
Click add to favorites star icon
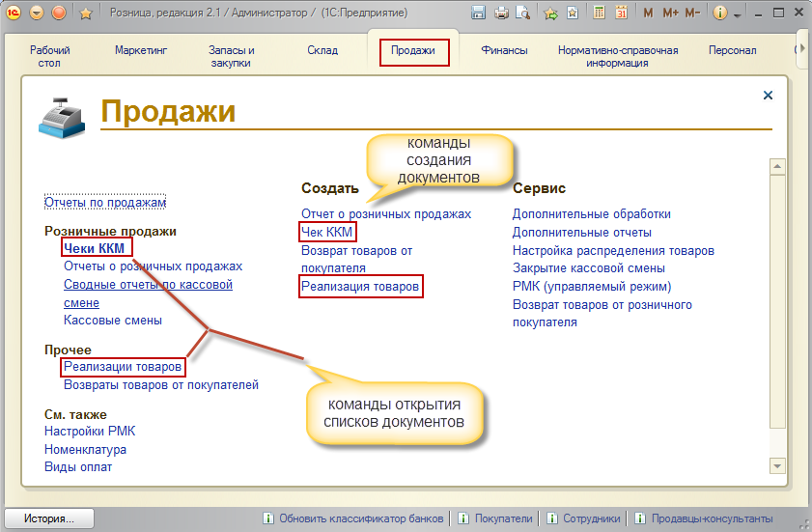(x=550, y=13)
